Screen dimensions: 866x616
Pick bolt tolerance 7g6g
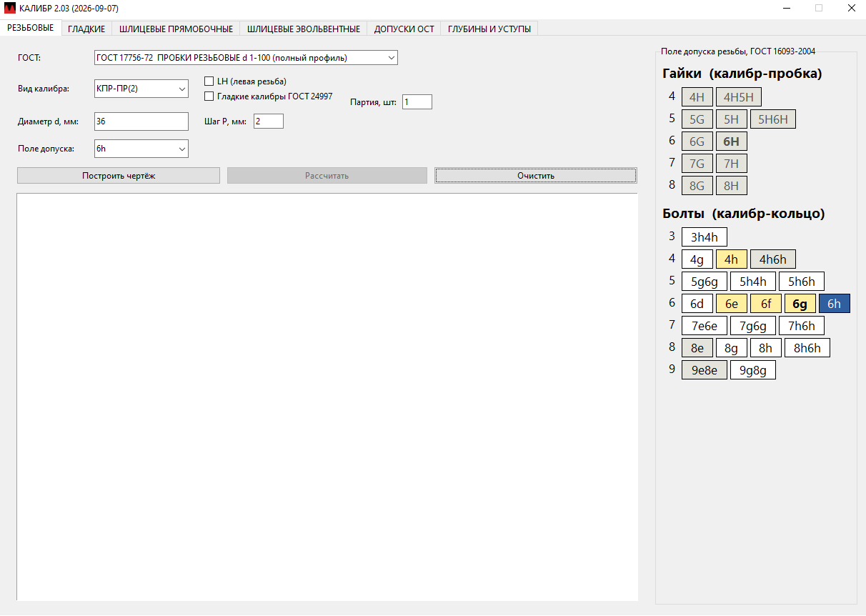coord(753,326)
